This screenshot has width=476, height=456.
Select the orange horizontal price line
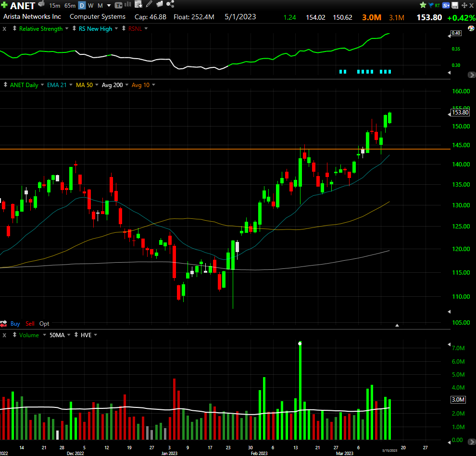(225, 149)
